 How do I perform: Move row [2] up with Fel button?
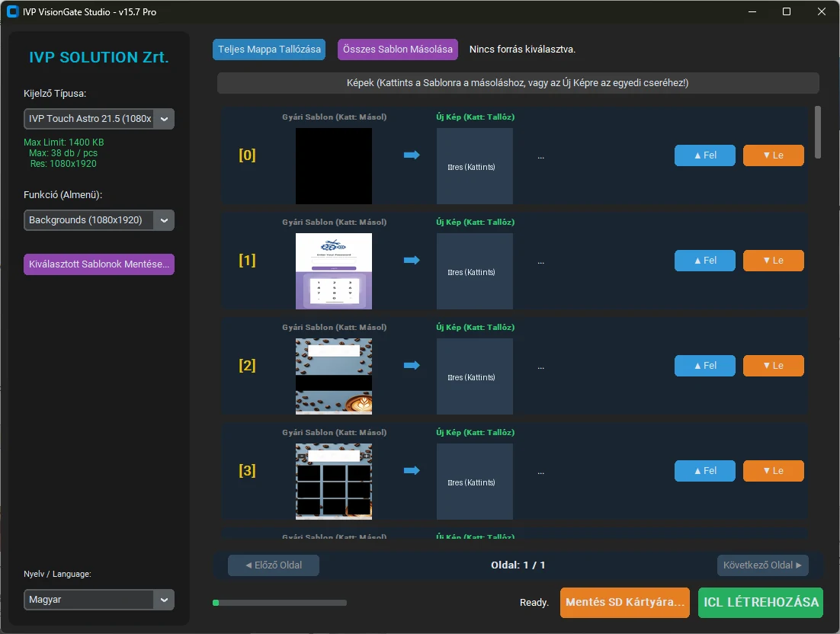pyautogui.click(x=705, y=366)
